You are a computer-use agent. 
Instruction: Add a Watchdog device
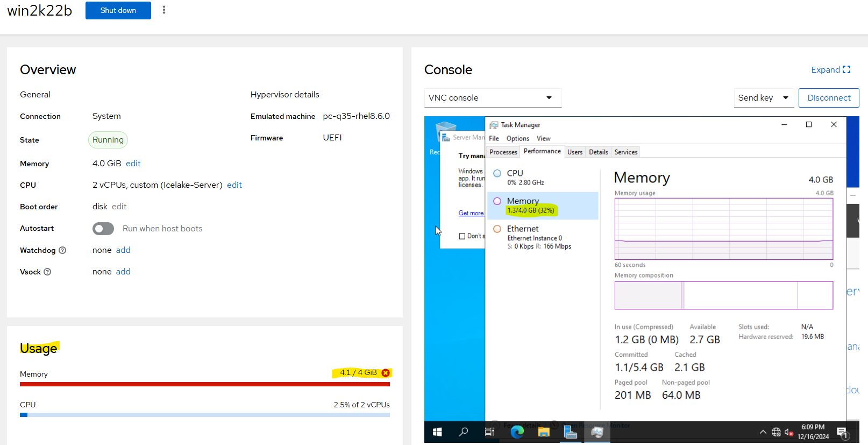point(123,250)
